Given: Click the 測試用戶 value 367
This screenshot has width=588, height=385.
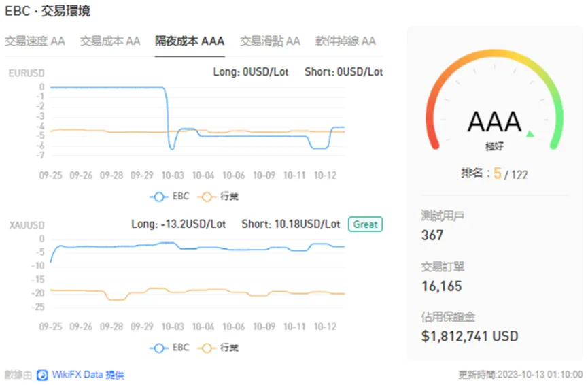Looking at the screenshot, I should coord(432,235).
